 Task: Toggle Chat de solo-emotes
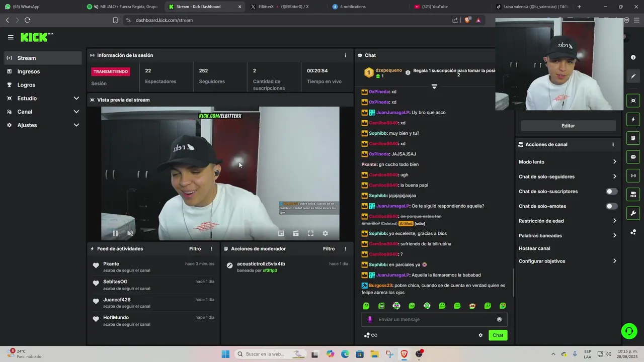click(611, 206)
